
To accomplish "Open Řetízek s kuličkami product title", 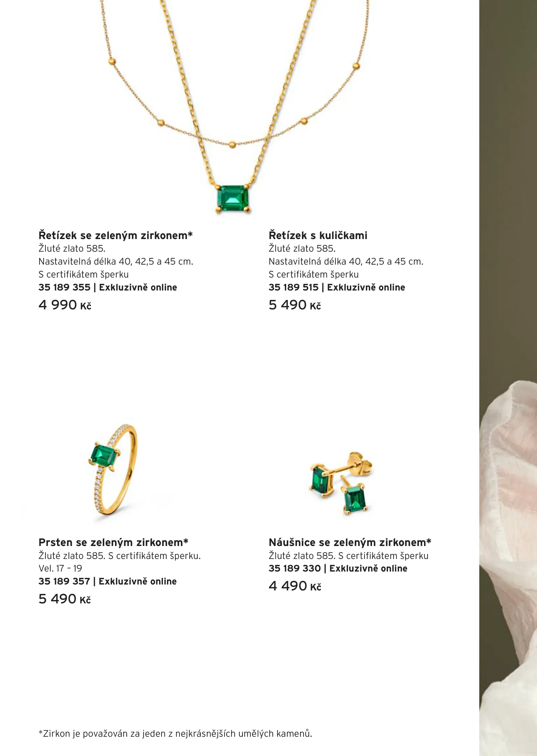I will pos(318,235).
